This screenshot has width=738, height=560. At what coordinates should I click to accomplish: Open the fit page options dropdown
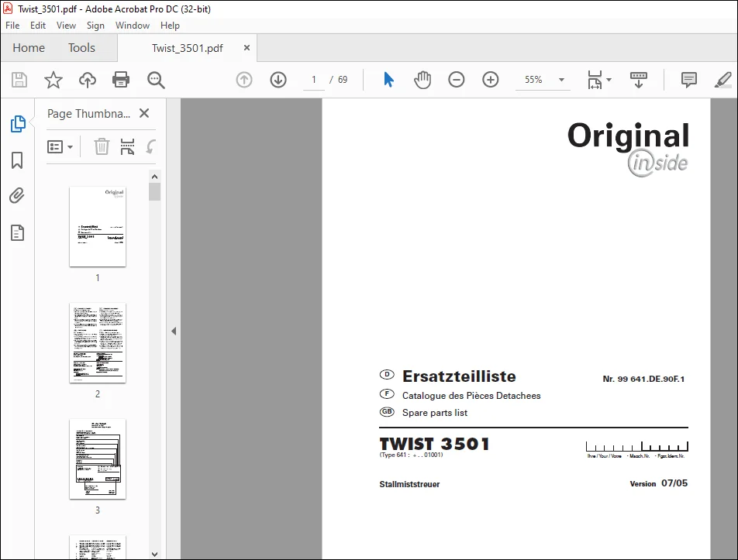pos(599,80)
